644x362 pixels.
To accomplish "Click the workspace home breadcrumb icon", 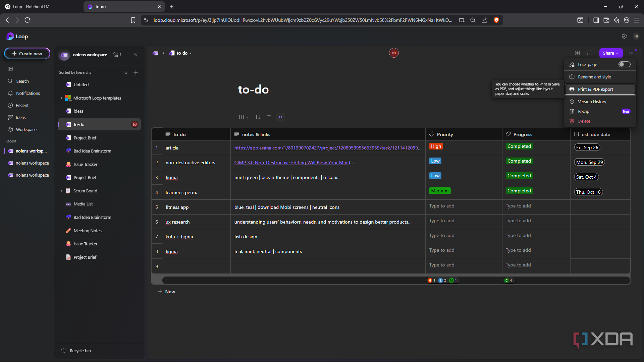I will (155, 53).
